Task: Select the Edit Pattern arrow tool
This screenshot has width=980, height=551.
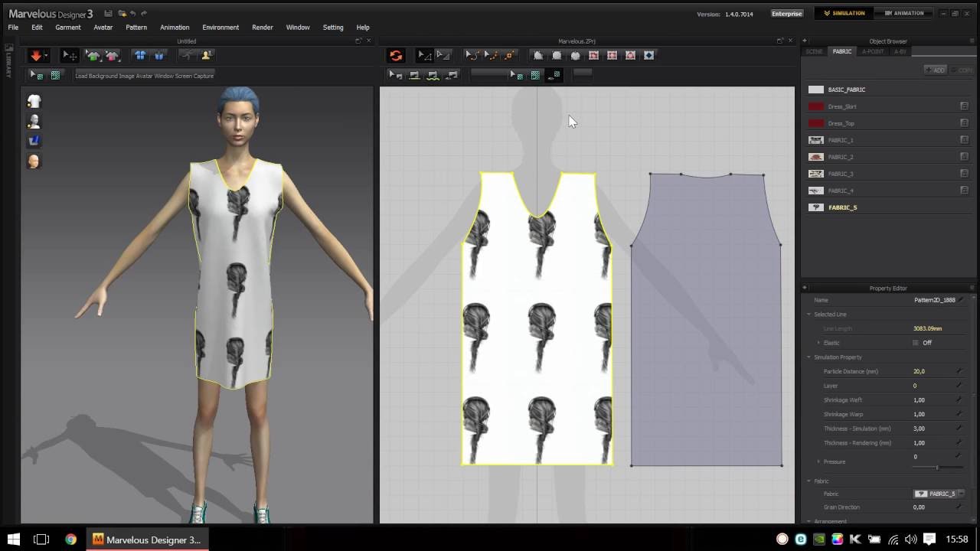Action: click(423, 56)
